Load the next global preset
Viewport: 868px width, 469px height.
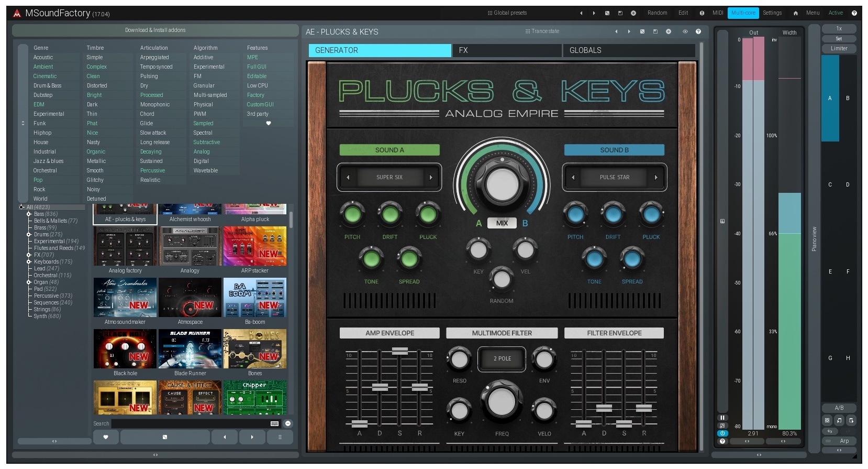[594, 13]
